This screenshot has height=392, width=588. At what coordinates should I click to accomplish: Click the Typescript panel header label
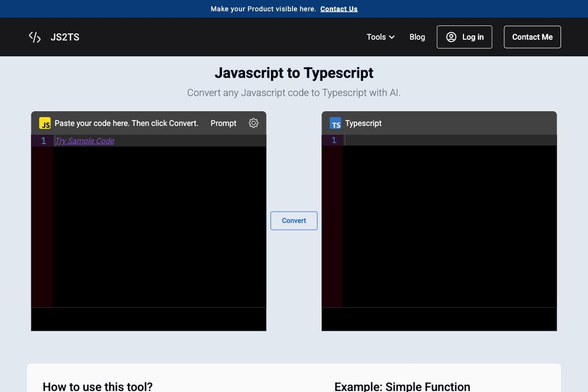pos(363,124)
